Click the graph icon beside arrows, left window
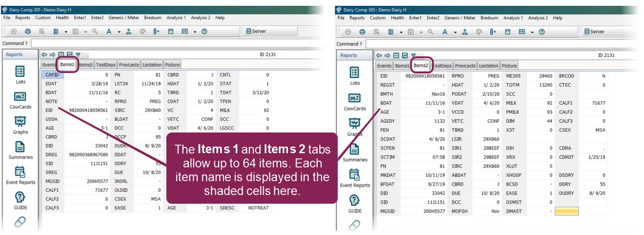The image size is (644, 235). coord(69,54)
